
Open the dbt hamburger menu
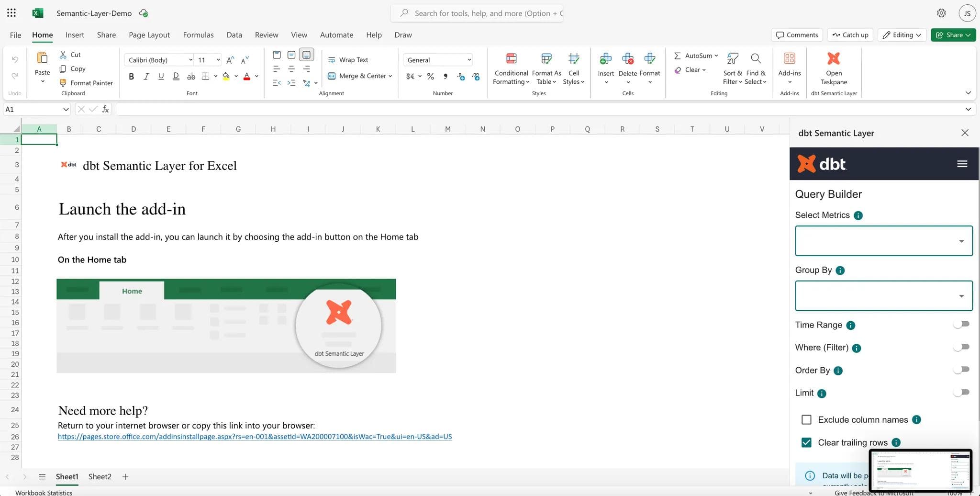pos(962,164)
